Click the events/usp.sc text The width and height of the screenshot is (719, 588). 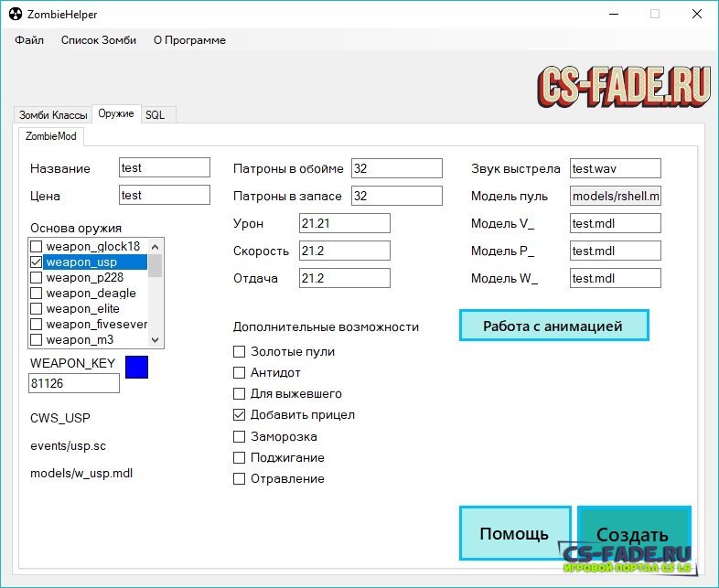[x=68, y=446]
